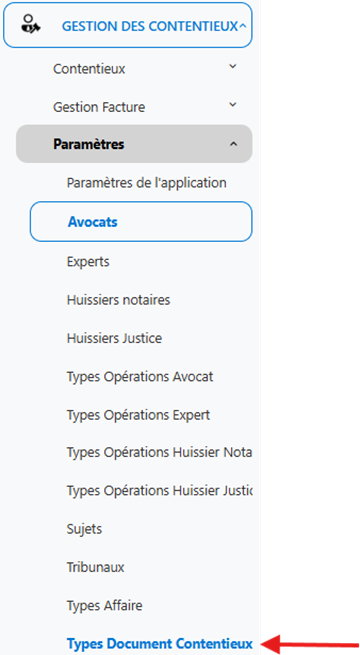Open the Experts list
The width and height of the screenshot is (360, 655).
pos(88,262)
